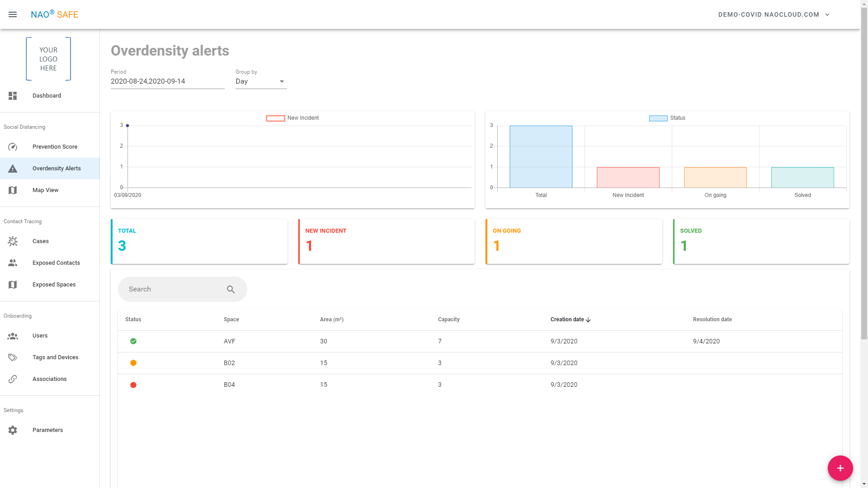868x488 pixels.
Task: Click the Creation date sort arrow
Action: 588,320
